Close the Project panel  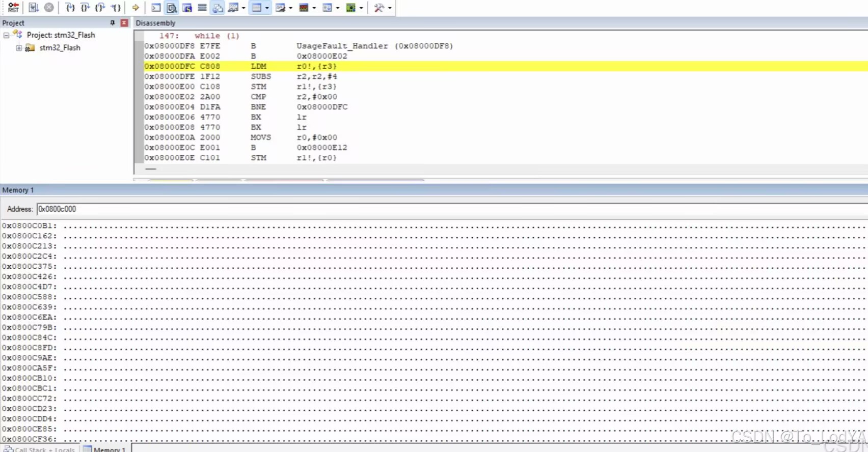pyautogui.click(x=124, y=23)
